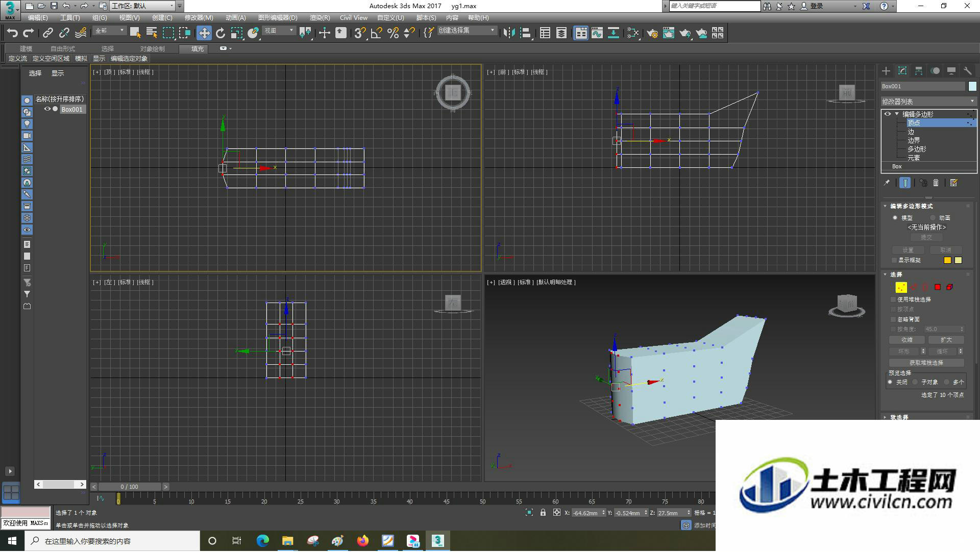Screen dimensions: 980x552
Task: Open the 修改器列表 dropdown
Action: point(928,102)
